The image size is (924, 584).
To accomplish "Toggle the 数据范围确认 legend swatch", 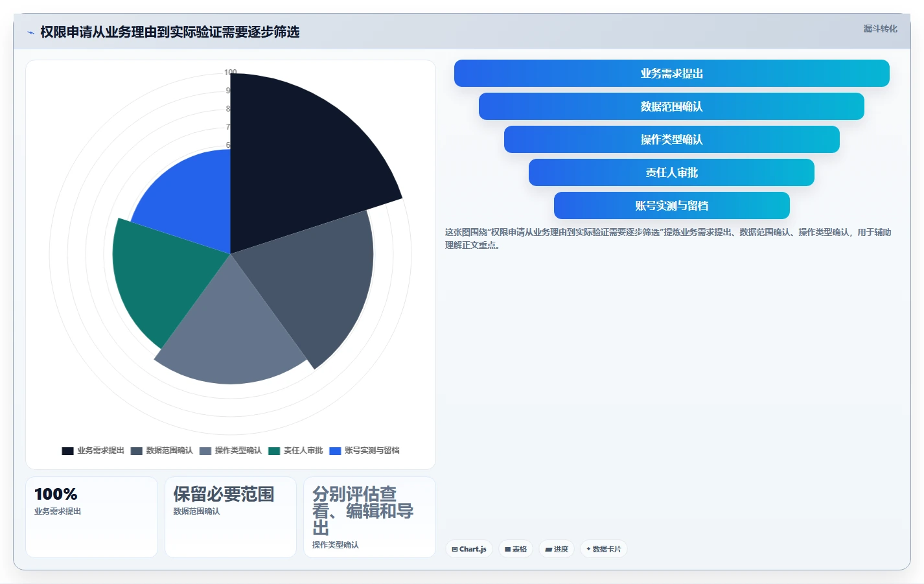I will (136, 450).
